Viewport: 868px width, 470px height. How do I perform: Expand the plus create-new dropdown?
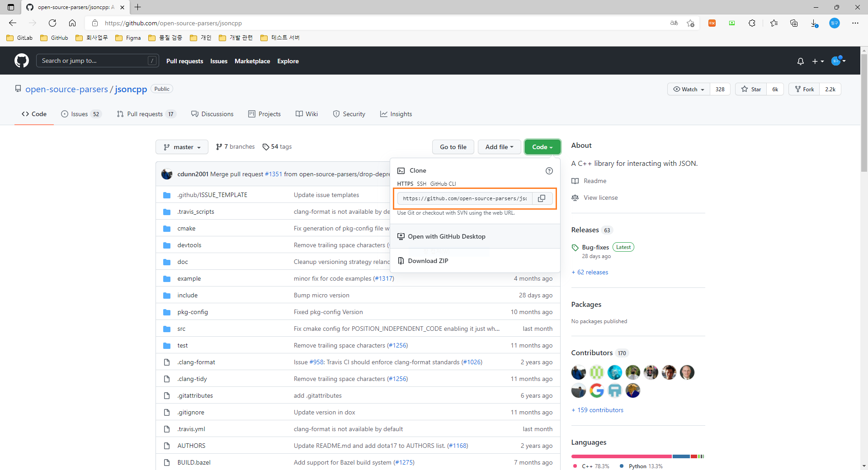point(818,61)
